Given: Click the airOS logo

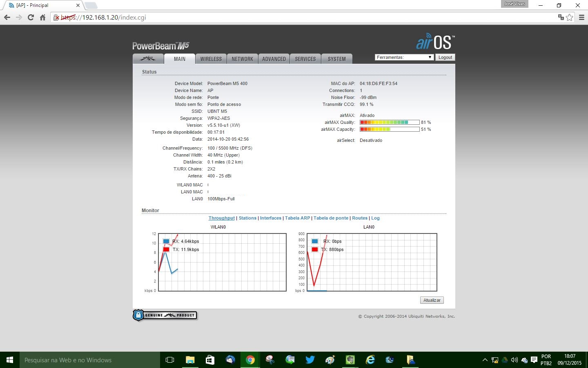Looking at the screenshot, I should (x=435, y=42).
